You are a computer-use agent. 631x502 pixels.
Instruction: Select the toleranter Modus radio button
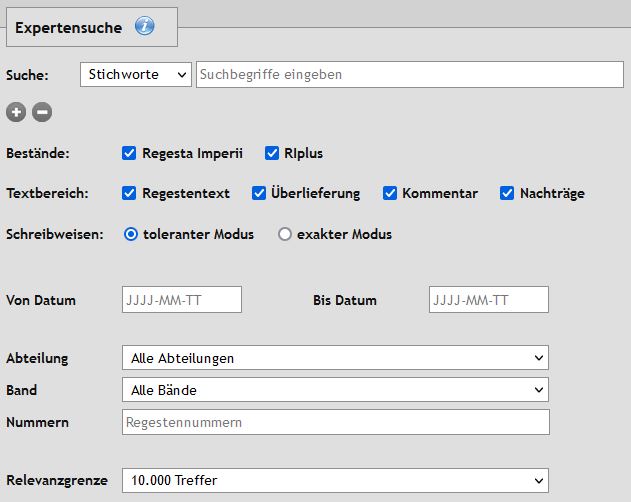pyautogui.click(x=131, y=234)
